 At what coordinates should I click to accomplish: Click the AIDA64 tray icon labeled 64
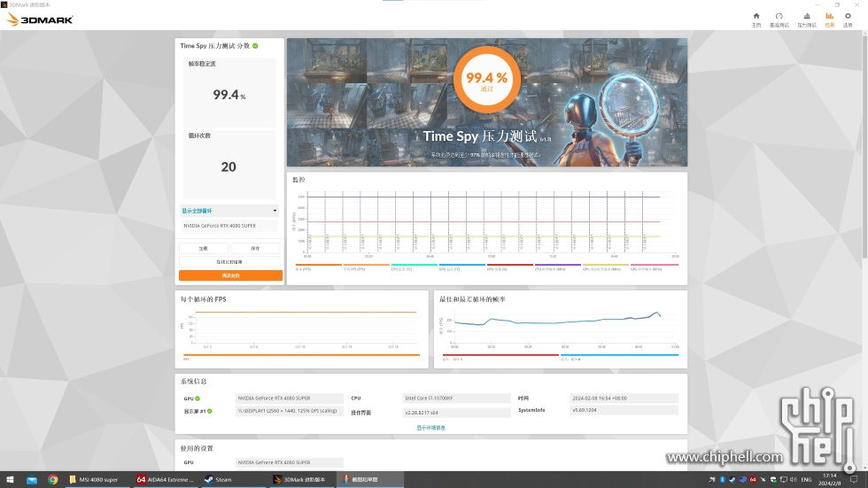752,480
